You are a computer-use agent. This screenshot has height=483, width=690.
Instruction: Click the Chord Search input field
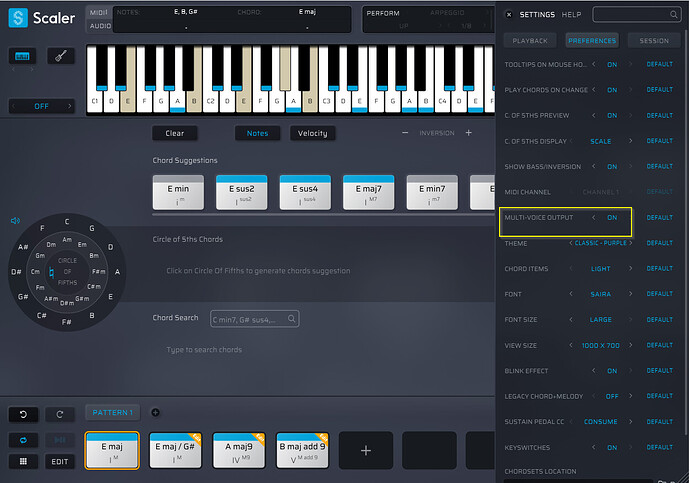(254, 319)
